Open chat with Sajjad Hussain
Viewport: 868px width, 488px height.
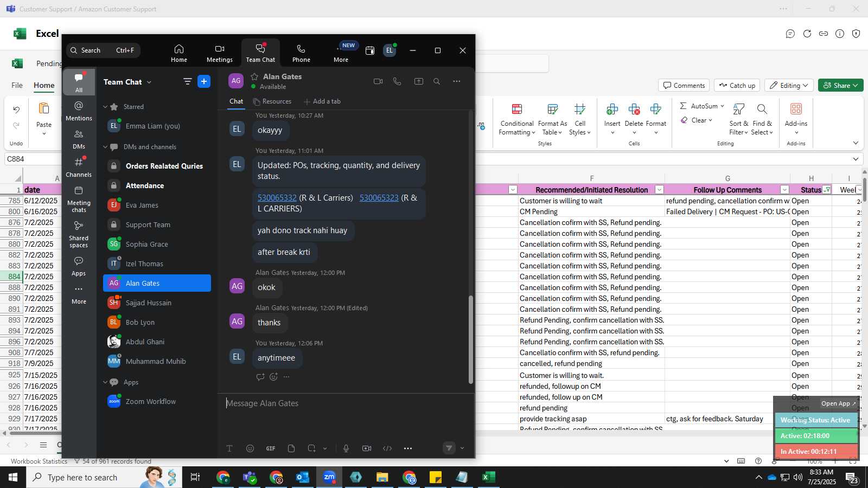(157, 303)
